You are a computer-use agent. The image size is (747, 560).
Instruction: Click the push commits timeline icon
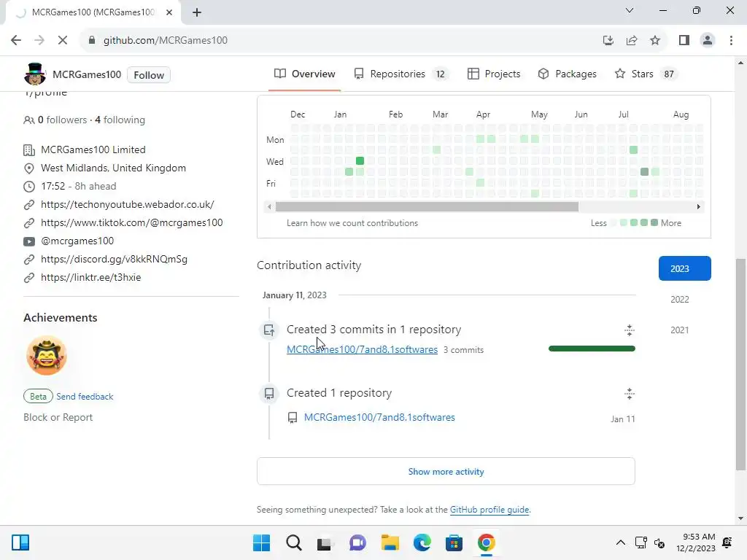pos(269,330)
